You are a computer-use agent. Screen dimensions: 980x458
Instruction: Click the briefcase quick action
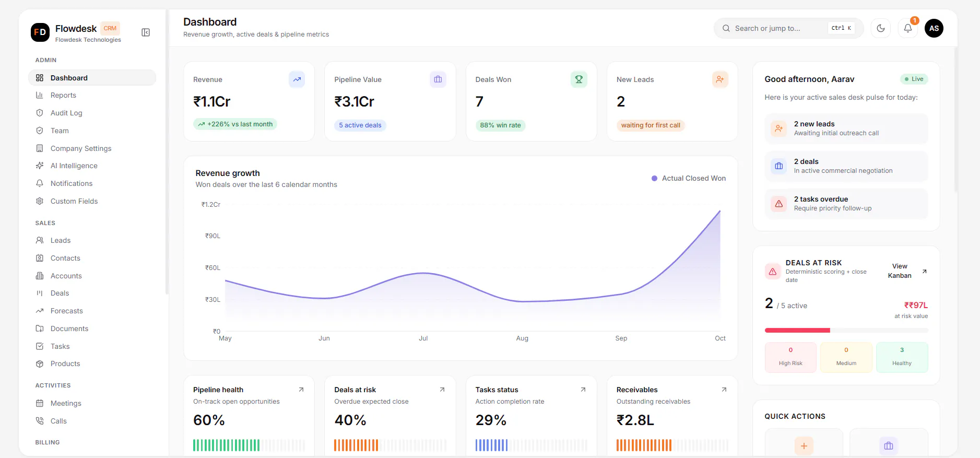(x=889, y=446)
